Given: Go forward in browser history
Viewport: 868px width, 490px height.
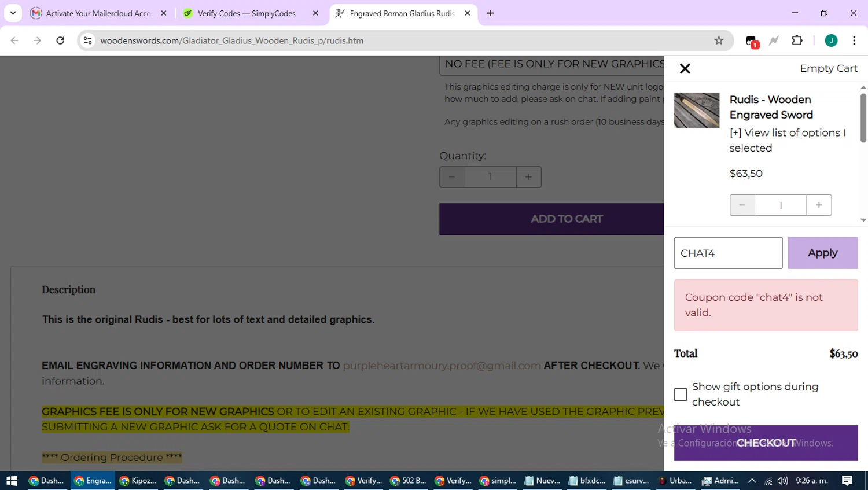Looking at the screenshot, I should pyautogui.click(x=37, y=40).
